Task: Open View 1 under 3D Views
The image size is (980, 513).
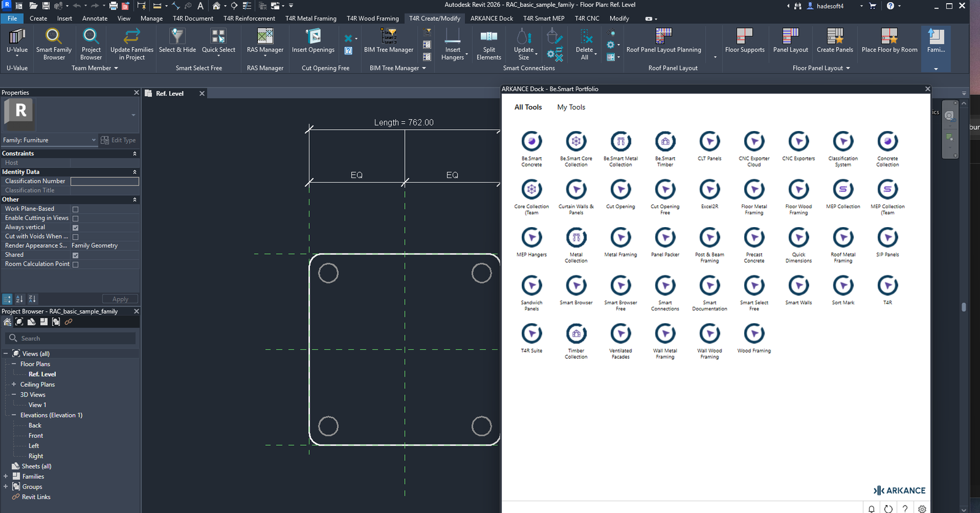Action: coord(37,405)
